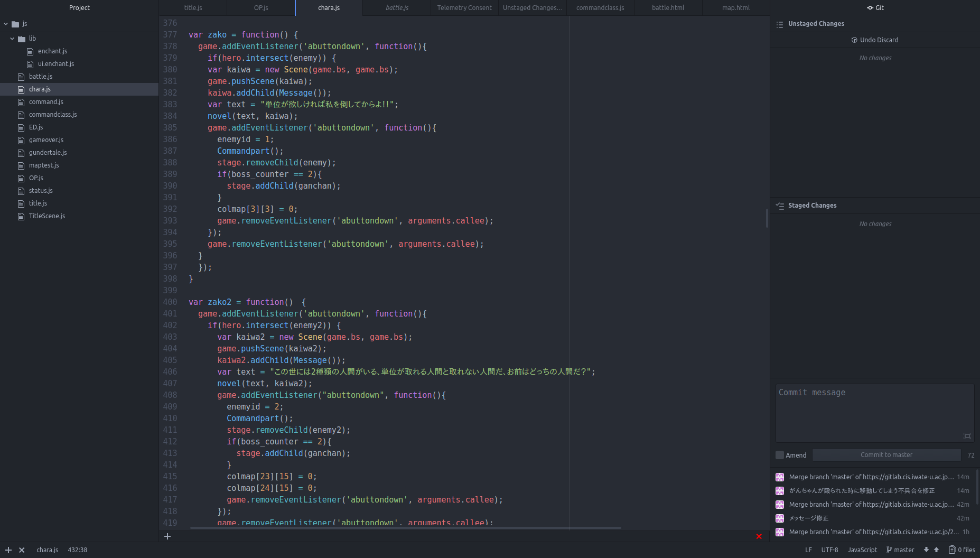Open the first merge branch commit (14m)

(872, 477)
